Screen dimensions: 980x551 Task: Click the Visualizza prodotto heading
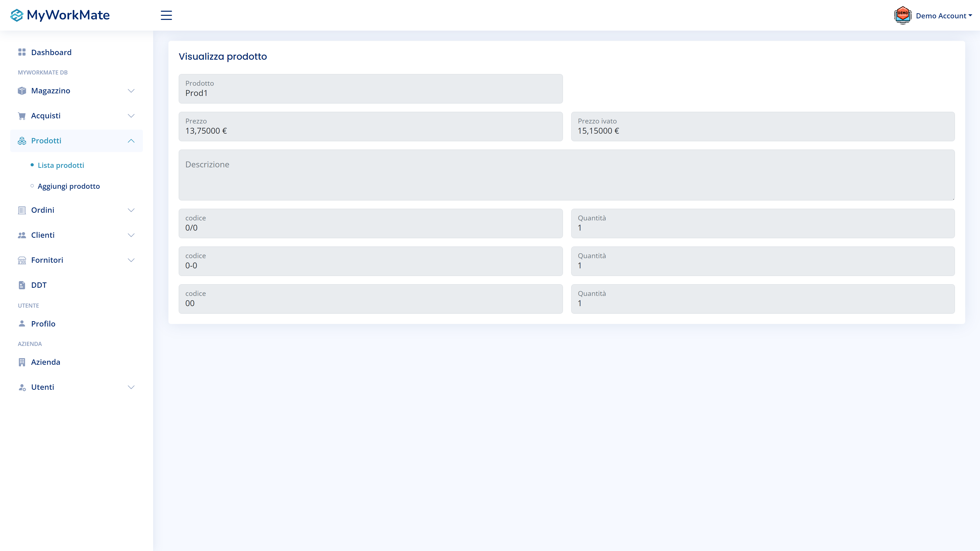(223, 56)
